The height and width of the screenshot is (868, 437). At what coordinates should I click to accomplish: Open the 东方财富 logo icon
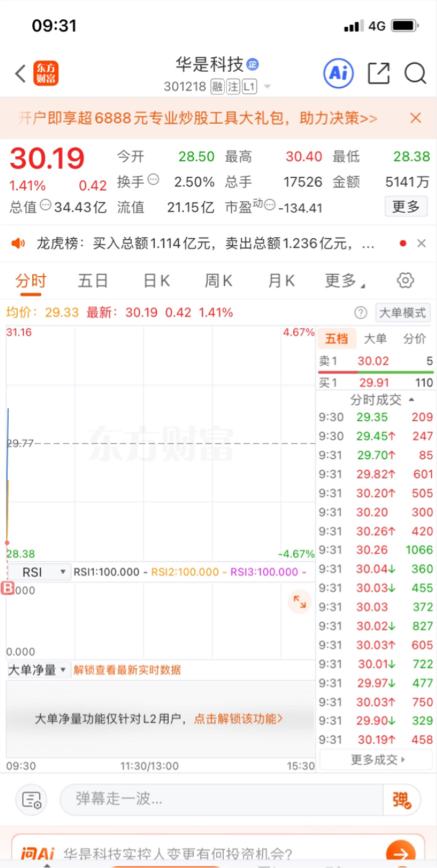46,73
